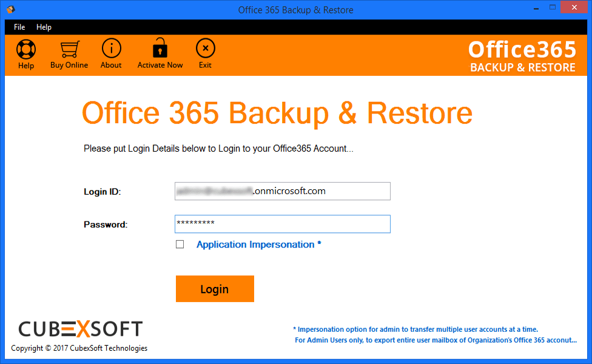Screen dimensions: 592x364
Task: Click the Exit toolbar icon
Action: click(205, 49)
